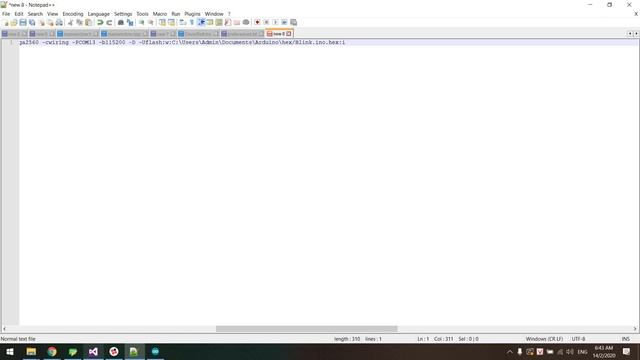
Task: Click the Zoom In toolbar icon
Action: 142,22
